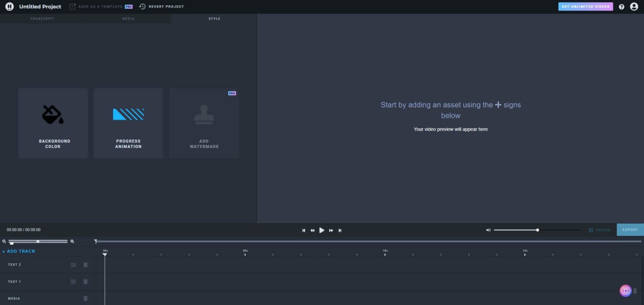Click the timeline zoom slider
The height and width of the screenshot is (305, 644).
[38, 241]
